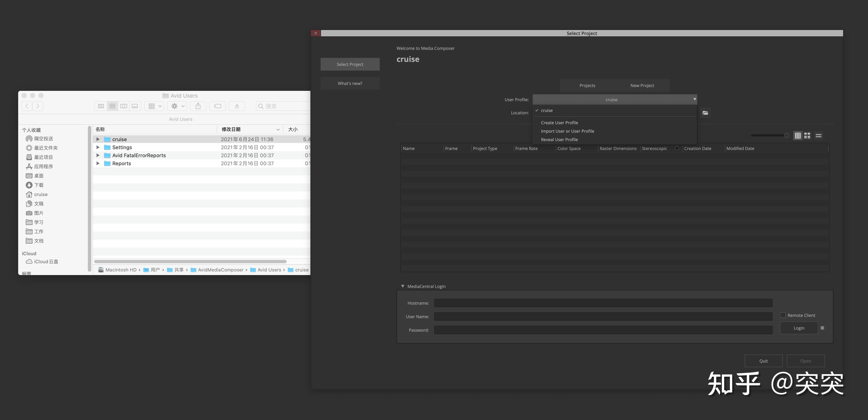
Task: Expand the cruise folder in Finder
Action: click(x=98, y=139)
